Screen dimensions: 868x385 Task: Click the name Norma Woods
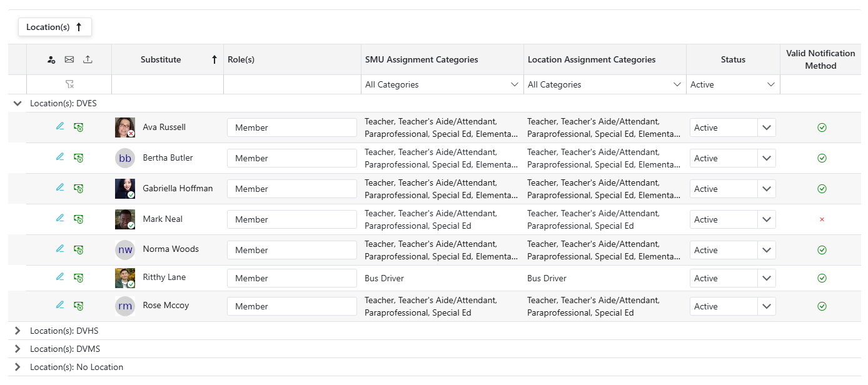point(171,249)
